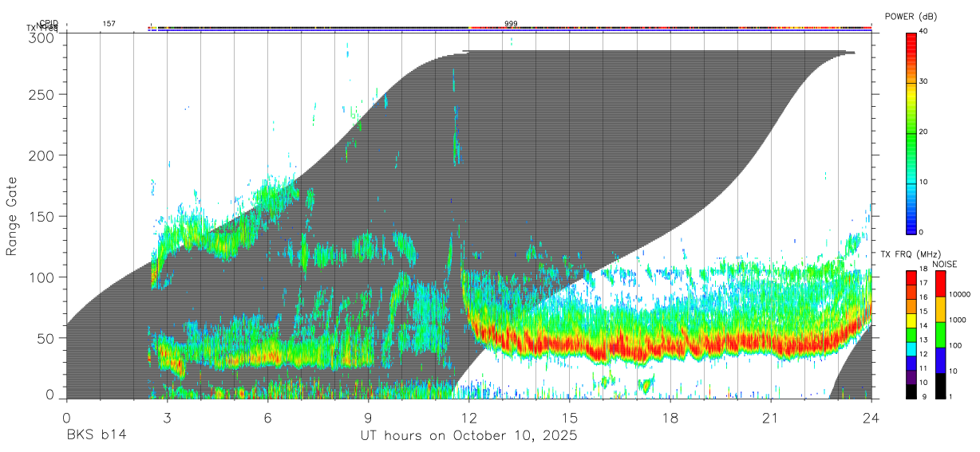
Task: Click the 21 tick on UT hours axis
Action: (x=771, y=418)
